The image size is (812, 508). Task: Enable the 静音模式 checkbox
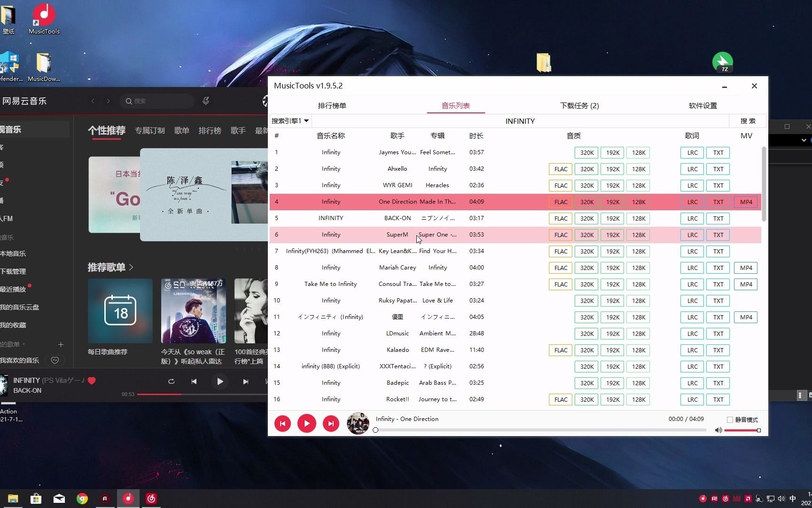[x=730, y=420]
